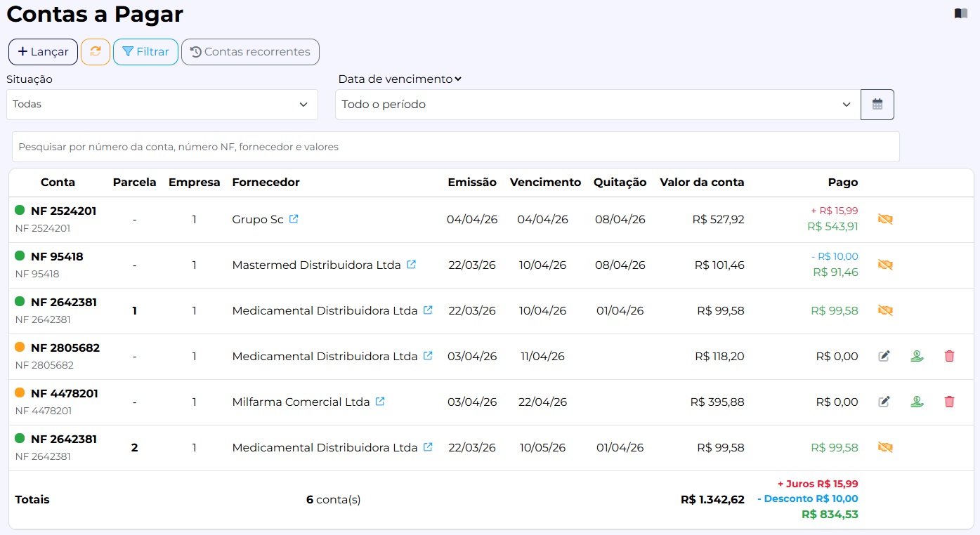980x535 pixels.
Task: Sort by Parcela column header
Action: pyautogui.click(x=135, y=183)
